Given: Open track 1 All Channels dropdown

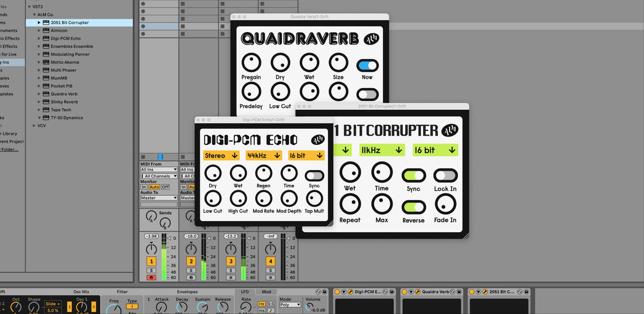Looking at the screenshot, I should 159,176.
